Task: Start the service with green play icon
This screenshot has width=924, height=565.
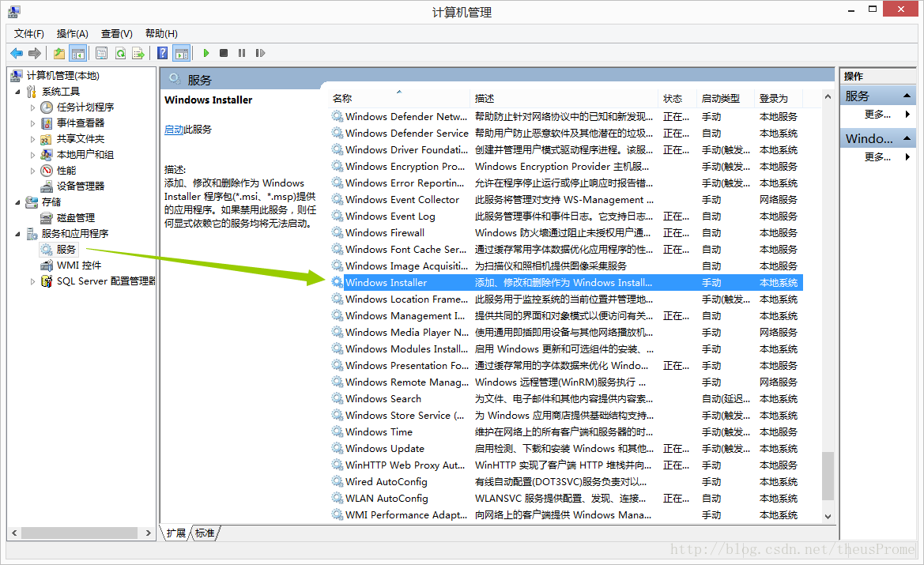Action: pos(206,53)
